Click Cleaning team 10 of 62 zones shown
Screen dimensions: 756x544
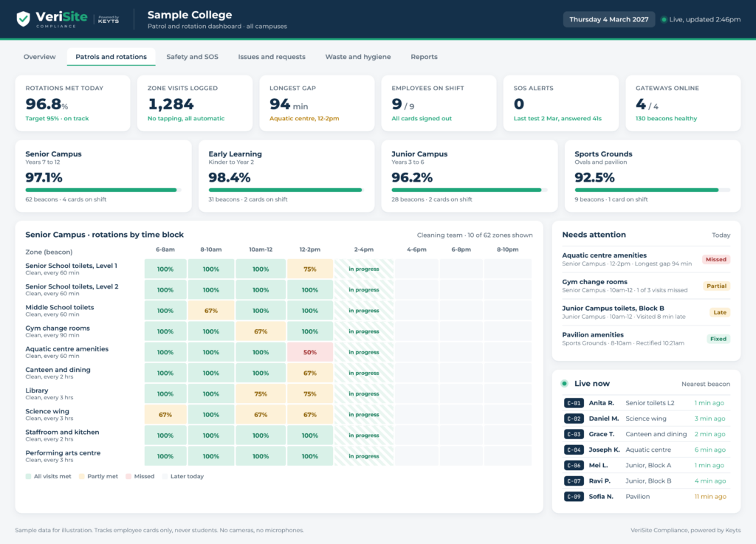point(475,235)
